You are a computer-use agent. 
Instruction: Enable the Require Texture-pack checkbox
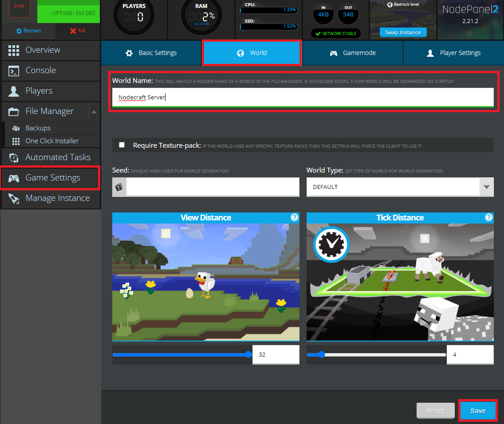122,145
